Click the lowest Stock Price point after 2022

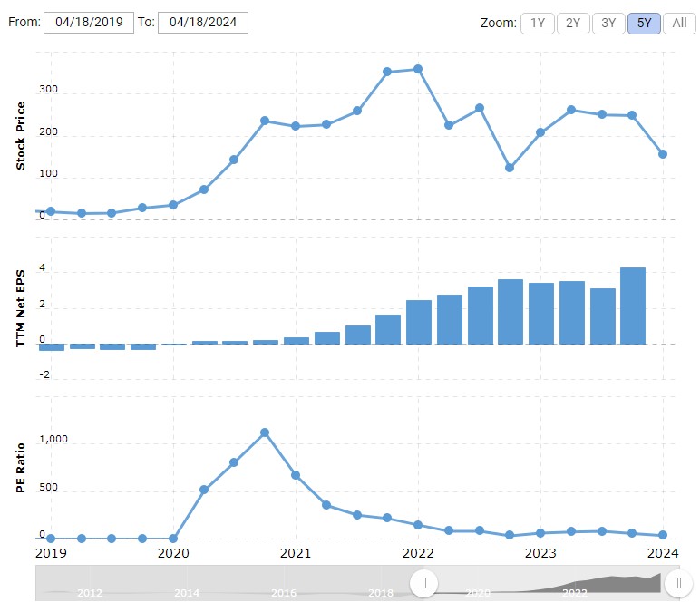pyautogui.click(x=510, y=168)
